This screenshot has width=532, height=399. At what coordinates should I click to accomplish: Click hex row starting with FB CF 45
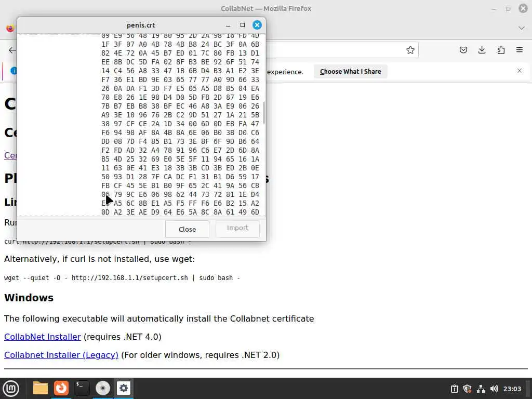tap(180, 185)
